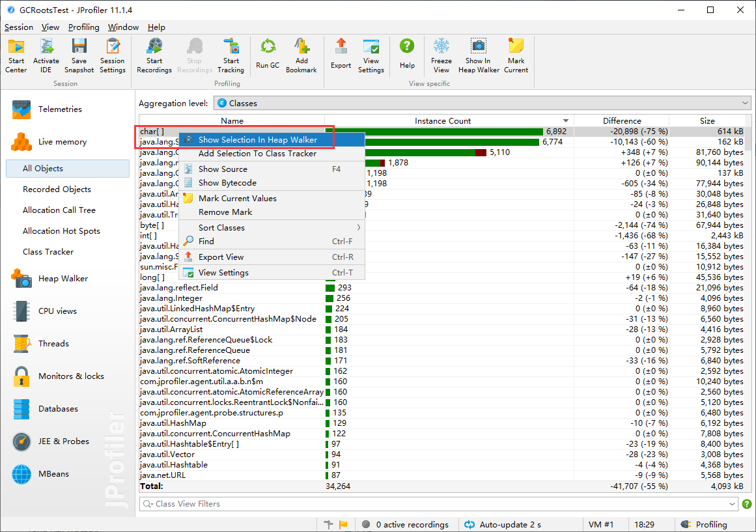Viewport: 756px width, 532px height.
Task: Start Recordings via the toolbar icon
Action: [154, 55]
